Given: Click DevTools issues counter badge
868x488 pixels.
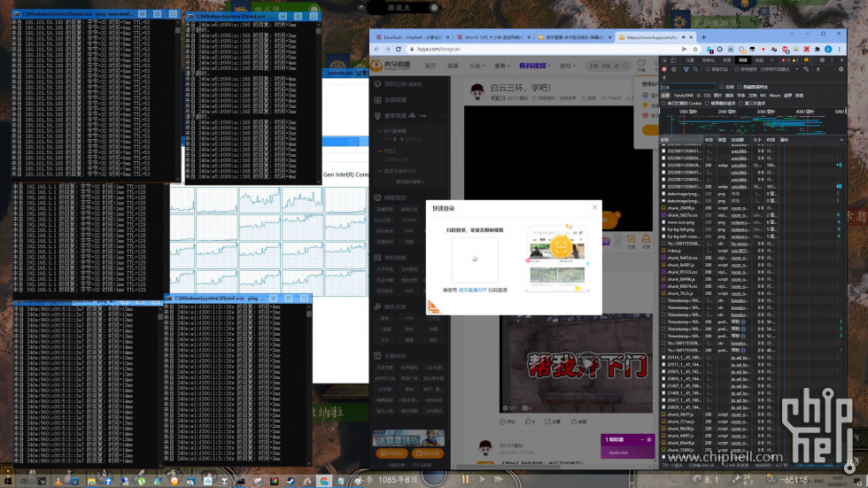Looking at the screenshot, I should pyautogui.click(x=808, y=60).
